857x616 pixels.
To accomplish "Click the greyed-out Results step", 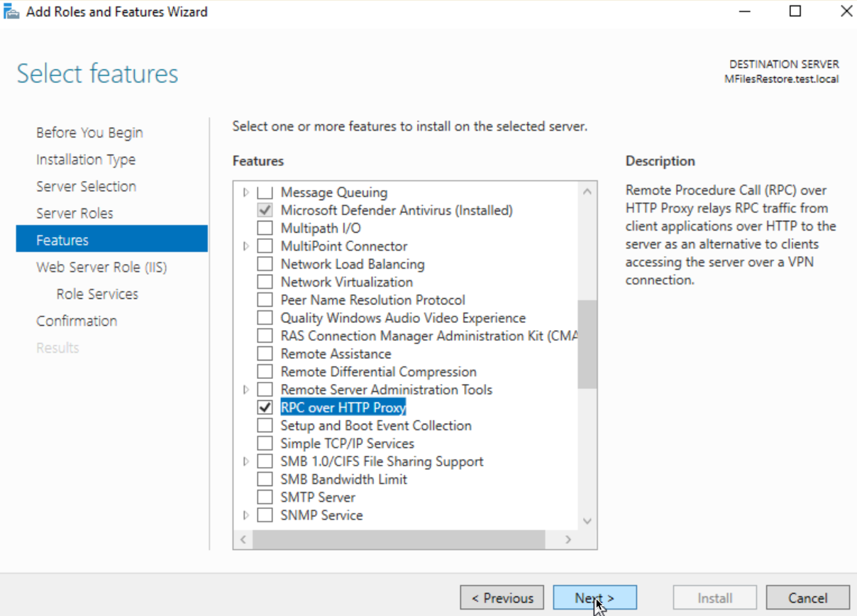I will point(57,348).
